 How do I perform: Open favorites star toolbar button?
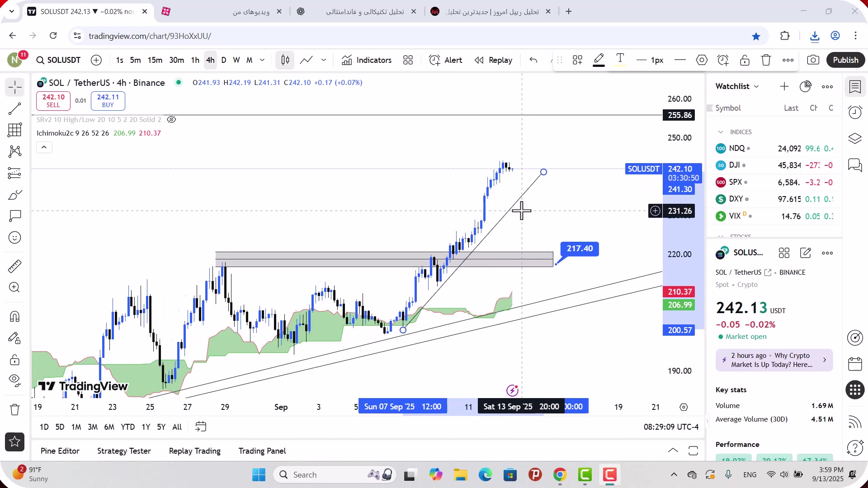pyautogui.click(x=14, y=441)
